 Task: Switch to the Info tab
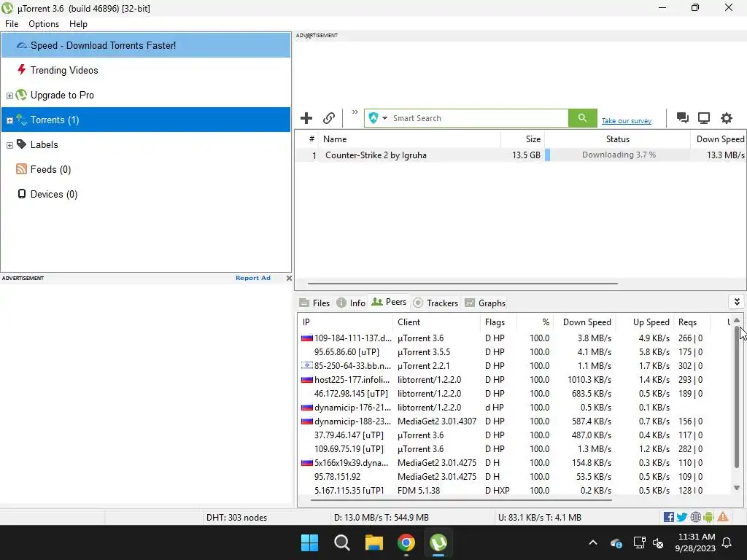click(x=351, y=303)
